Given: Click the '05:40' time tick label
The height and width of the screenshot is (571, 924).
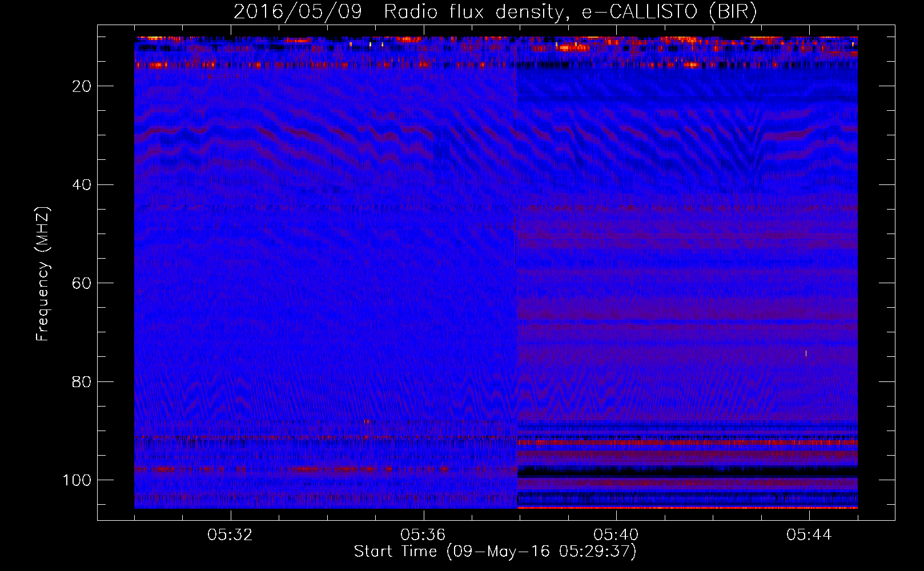Looking at the screenshot, I should [616, 535].
